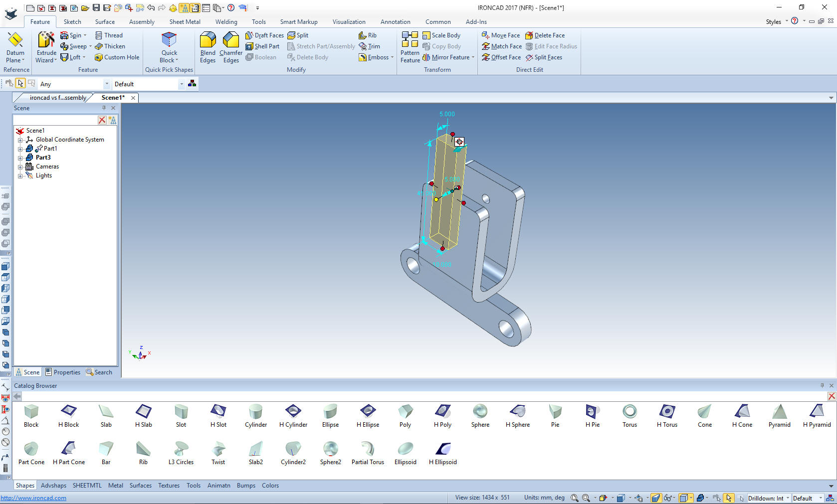Click the Move Face command
The image size is (837, 504).
click(x=501, y=35)
